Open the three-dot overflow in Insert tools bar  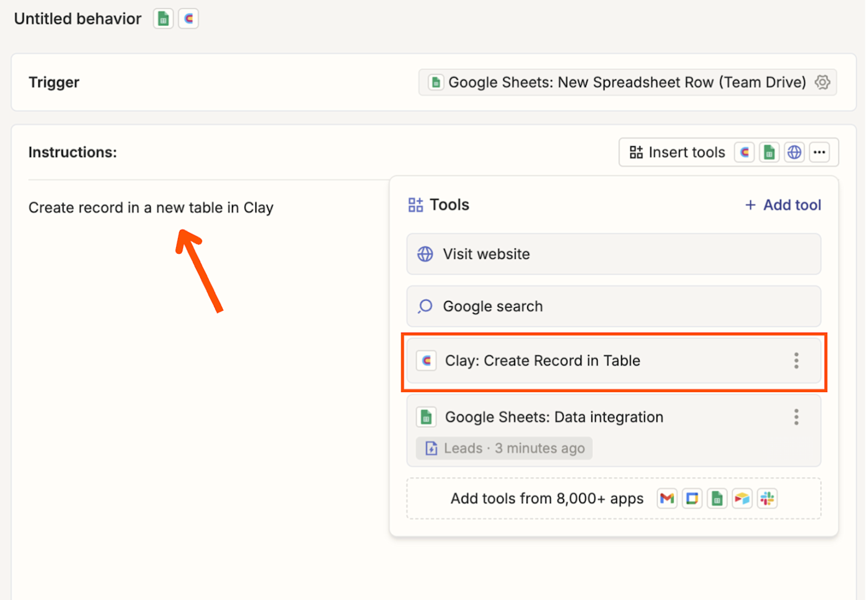point(820,152)
